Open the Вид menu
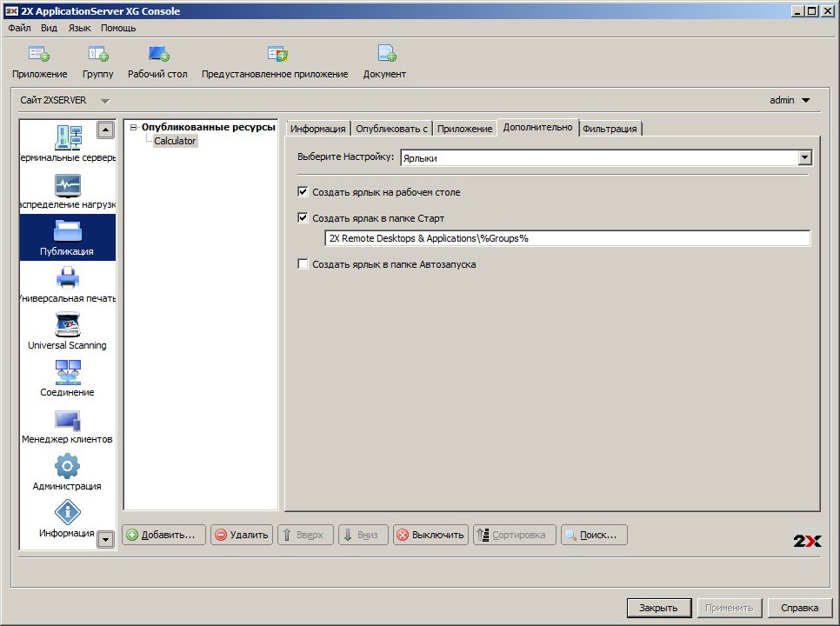Viewport: 840px width, 626px height. click(x=49, y=28)
